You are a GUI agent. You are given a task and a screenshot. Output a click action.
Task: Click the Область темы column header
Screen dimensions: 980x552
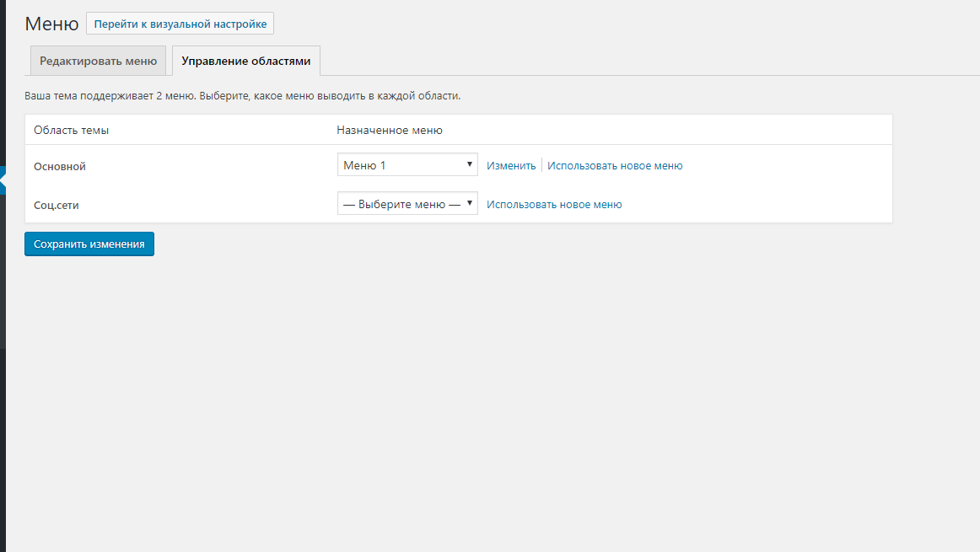(71, 131)
